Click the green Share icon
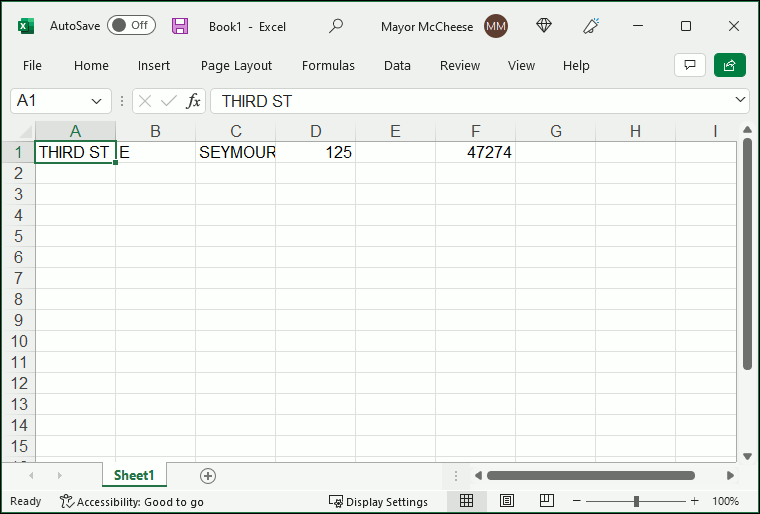Screen dimensions: 760x514 tap(730, 65)
